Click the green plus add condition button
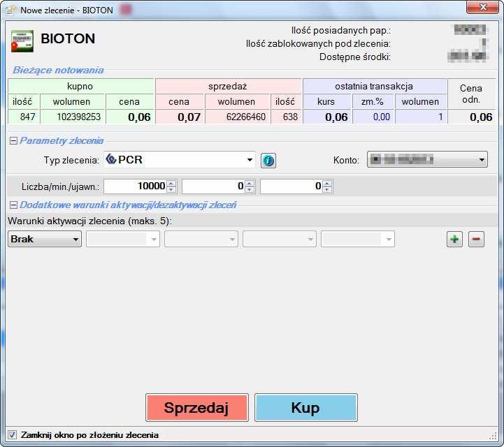This screenshot has height=447, width=504. [x=454, y=240]
